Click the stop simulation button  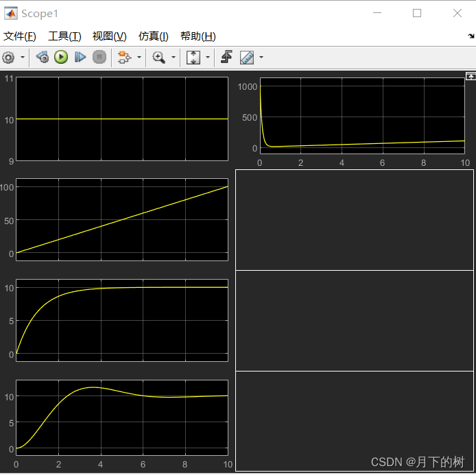99,57
